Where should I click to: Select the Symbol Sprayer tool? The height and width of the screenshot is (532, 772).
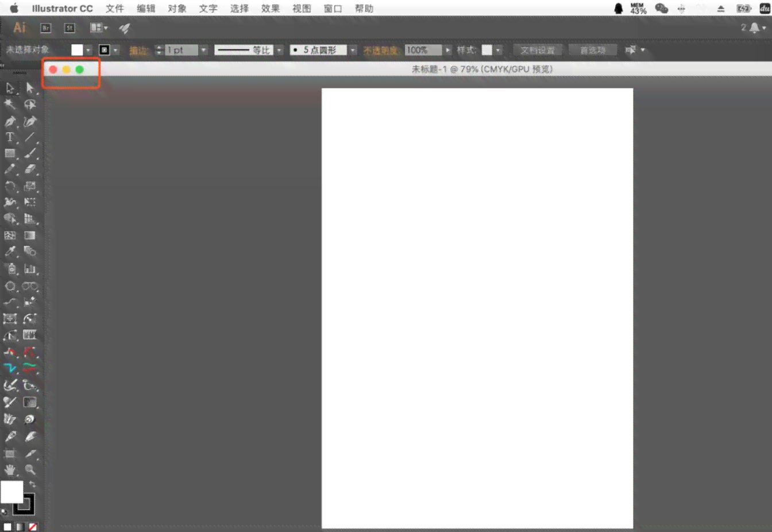10,269
